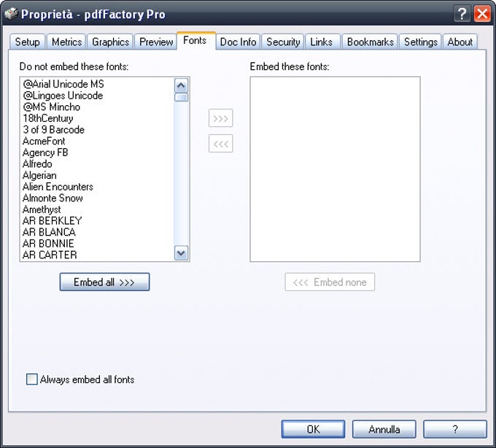Click inside the Embed these fonts list

tap(335, 169)
